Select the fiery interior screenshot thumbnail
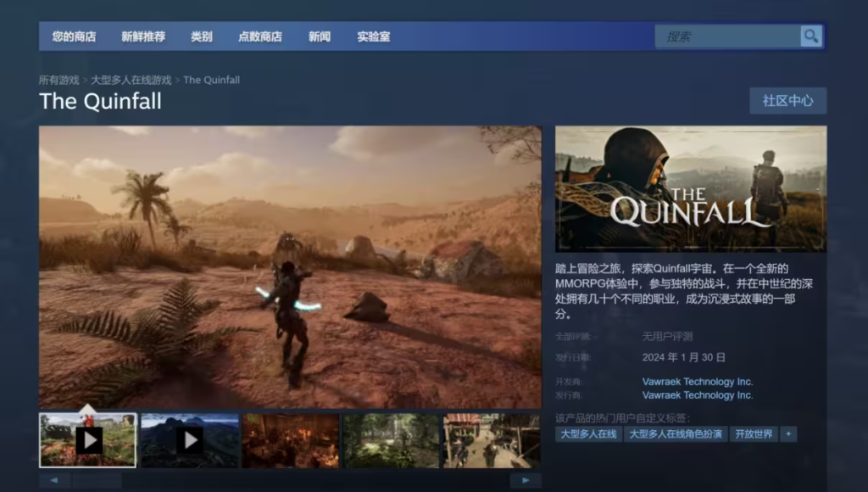The image size is (868, 492). pos(291,440)
